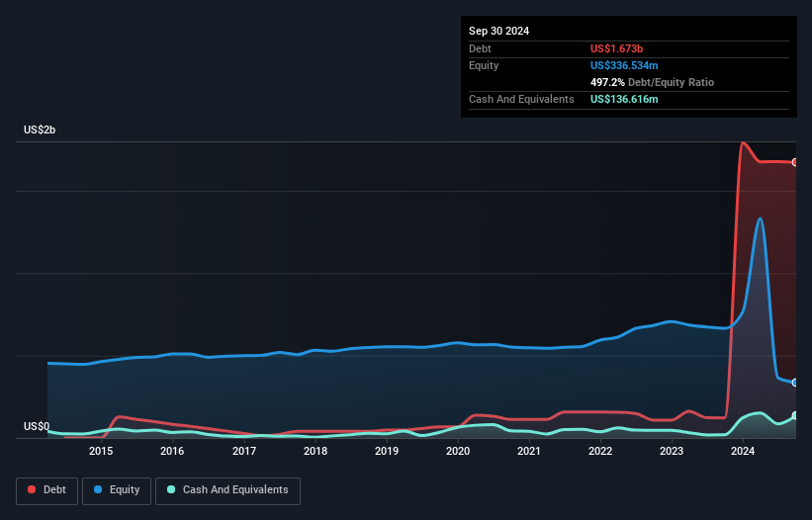The image size is (812, 520).
Task: Click the 2015 x-axis label
Action: click(101, 451)
